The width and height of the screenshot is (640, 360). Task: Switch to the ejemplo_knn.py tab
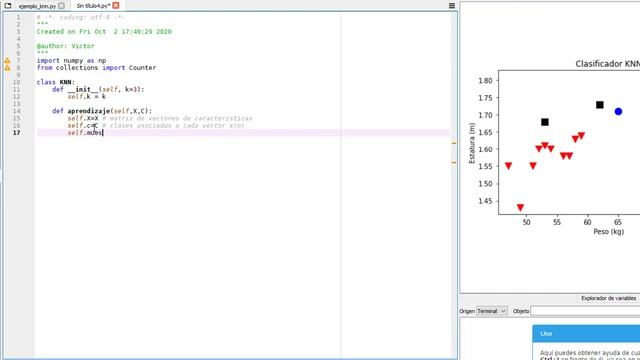[x=38, y=6]
